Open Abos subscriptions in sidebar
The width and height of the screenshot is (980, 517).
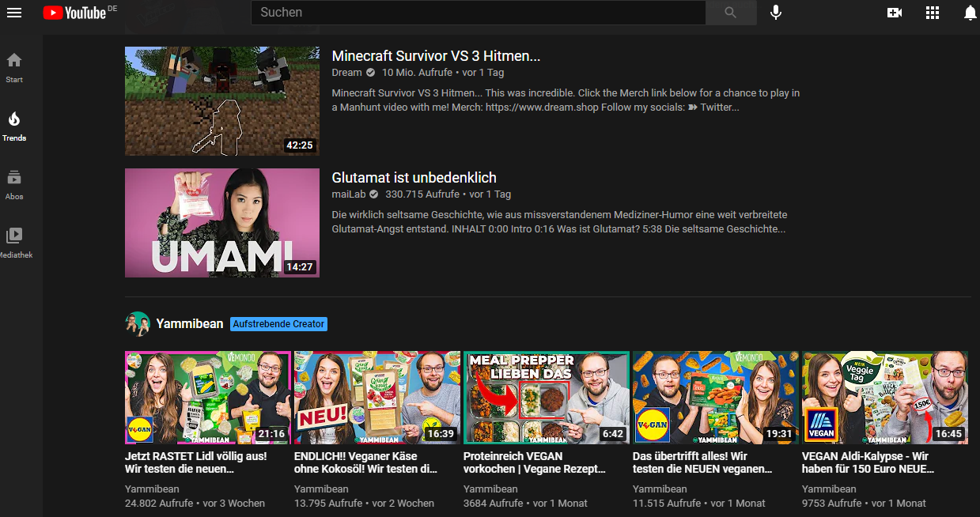click(14, 184)
